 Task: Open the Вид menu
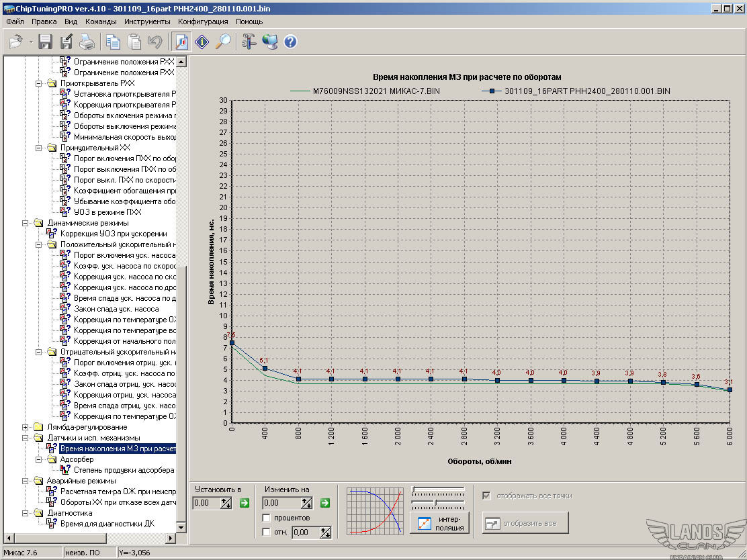[71, 21]
